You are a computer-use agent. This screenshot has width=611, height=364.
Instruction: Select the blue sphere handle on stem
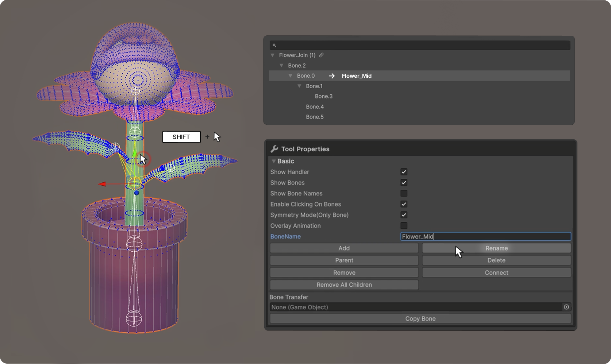click(137, 193)
